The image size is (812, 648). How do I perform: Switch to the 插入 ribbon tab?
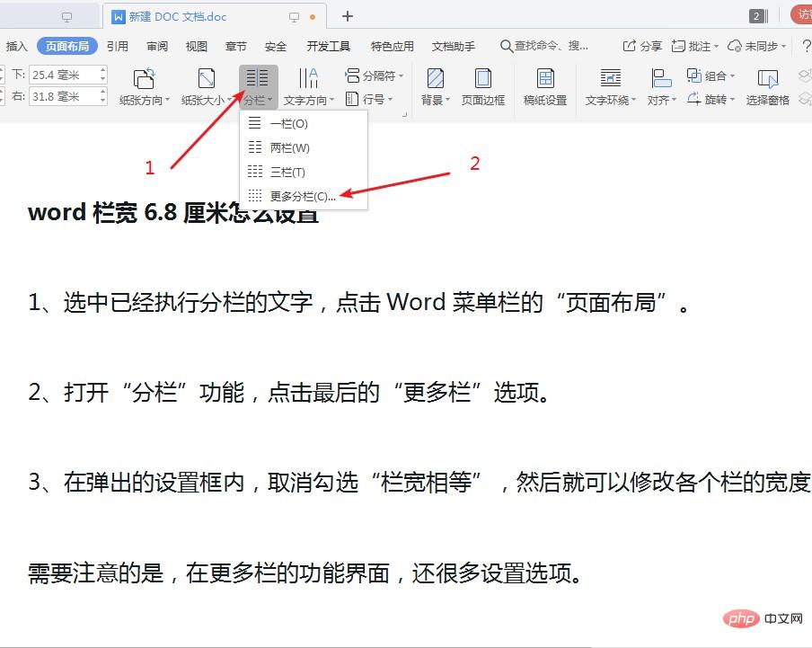[16, 47]
